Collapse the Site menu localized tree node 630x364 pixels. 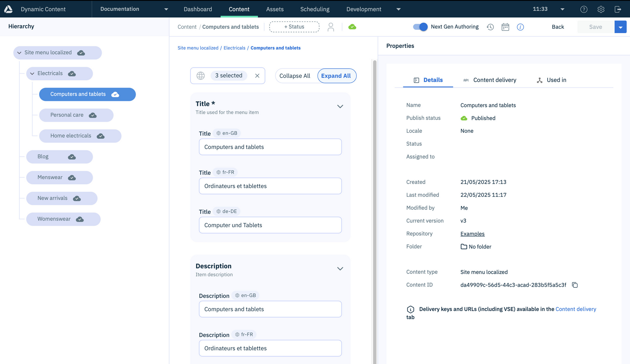tap(19, 53)
